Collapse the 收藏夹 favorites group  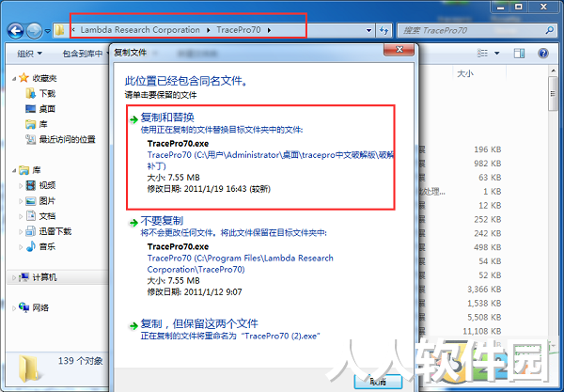14,78
